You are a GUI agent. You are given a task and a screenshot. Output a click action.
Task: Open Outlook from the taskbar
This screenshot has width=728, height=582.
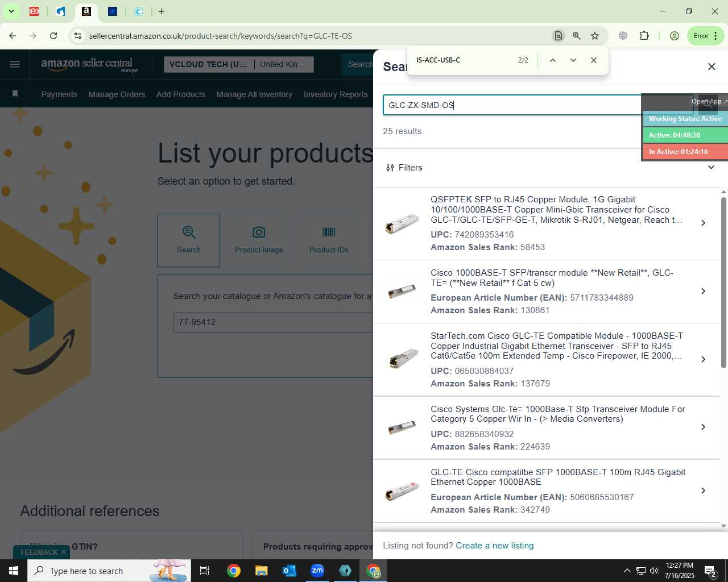click(x=289, y=571)
